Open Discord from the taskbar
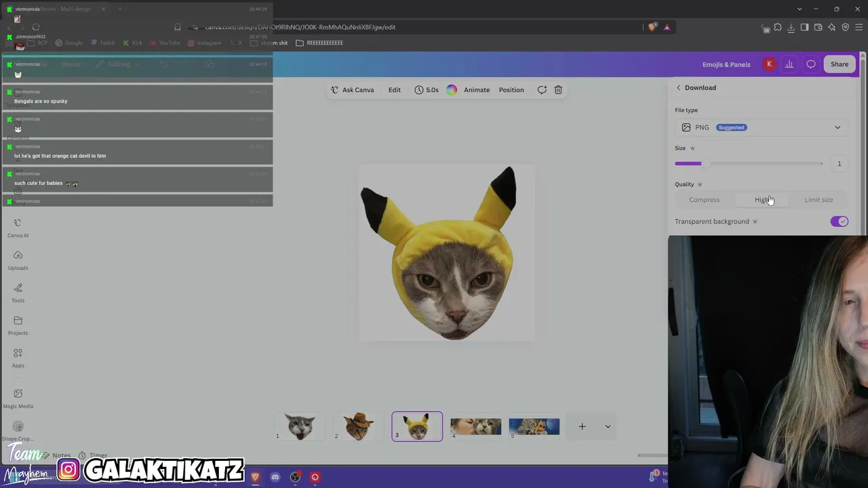This screenshot has height=488, width=868. (275, 477)
